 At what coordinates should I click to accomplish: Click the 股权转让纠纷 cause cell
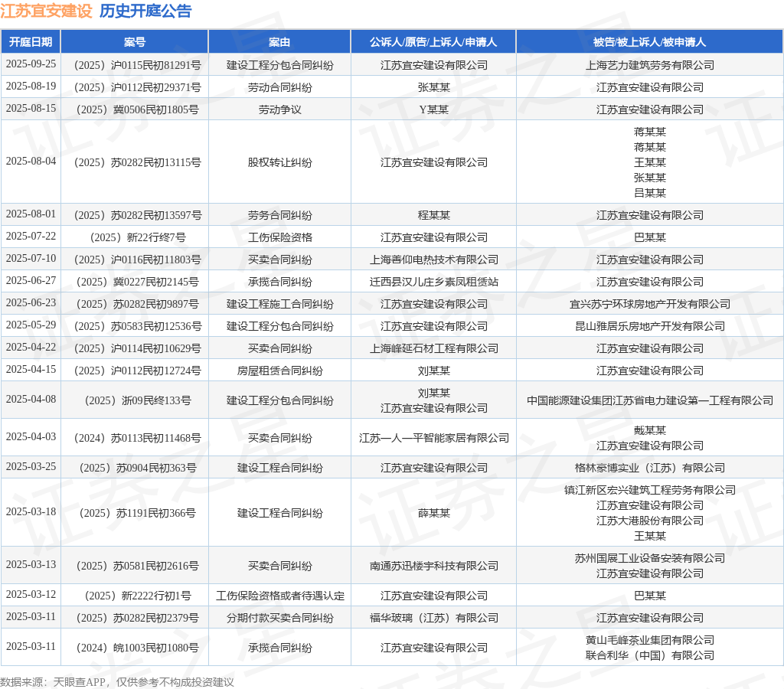[280, 162]
